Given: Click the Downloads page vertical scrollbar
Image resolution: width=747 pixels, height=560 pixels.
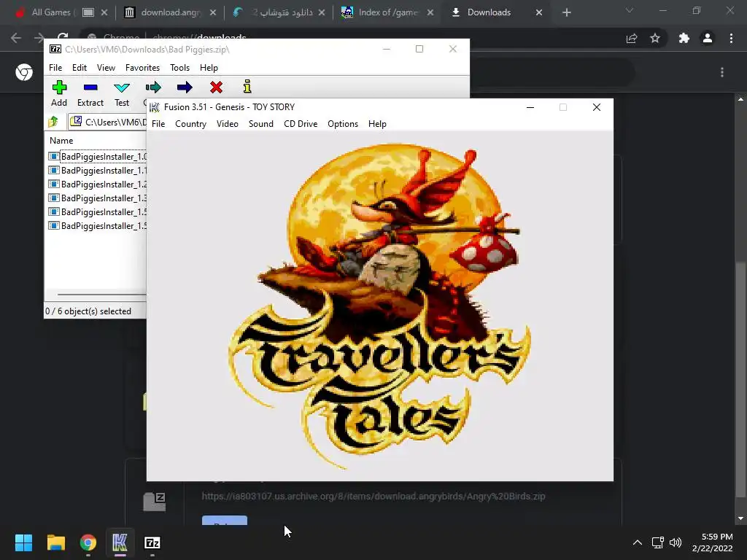Looking at the screenshot, I should (740, 378).
